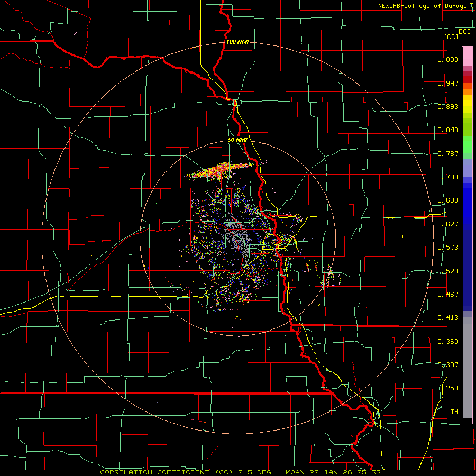Viewport: 476px width, 476px height.
Task: Select the DCC product label
Action: [x=465, y=32]
